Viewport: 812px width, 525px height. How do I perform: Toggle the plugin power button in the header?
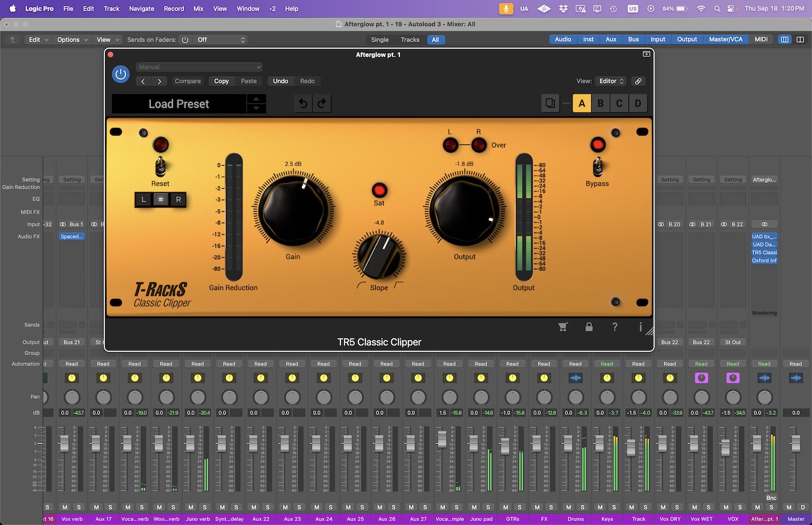click(120, 74)
